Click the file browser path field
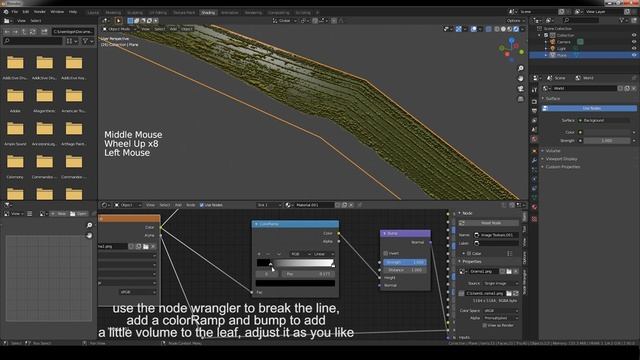The image size is (640, 360). pyautogui.click(x=73, y=31)
